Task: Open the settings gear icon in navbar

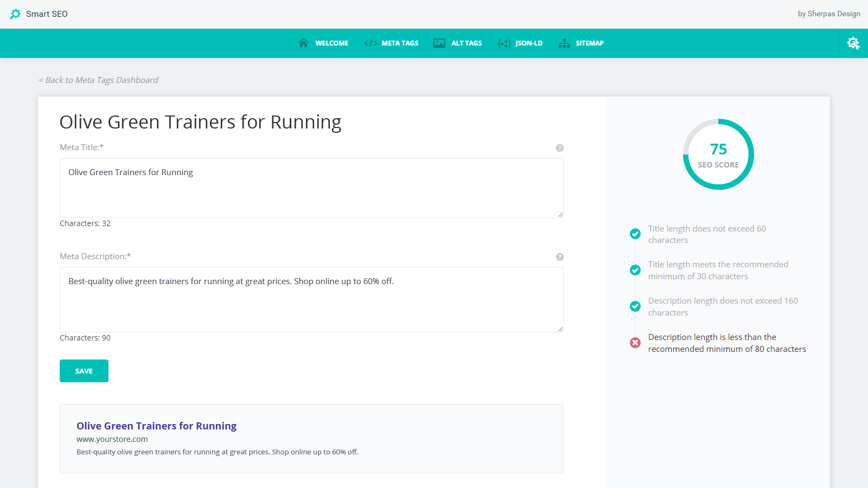Action: 853,43
